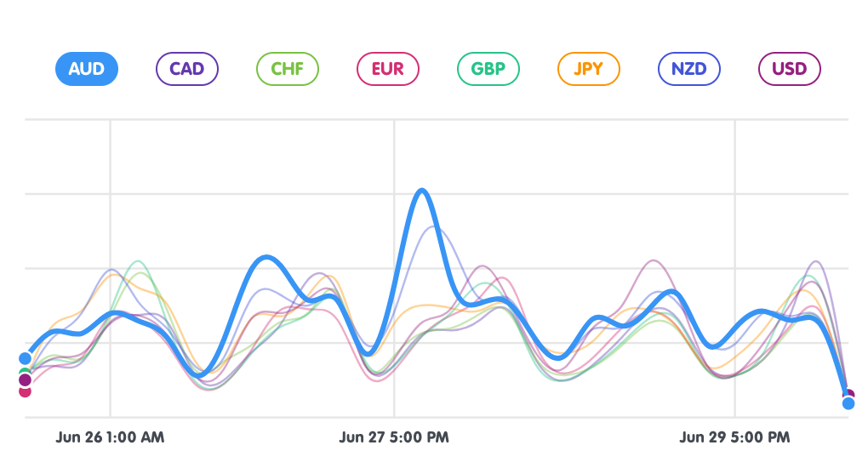
Task: Click the Jun 27 5:00 PM axis label
Action: click(x=394, y=437)
